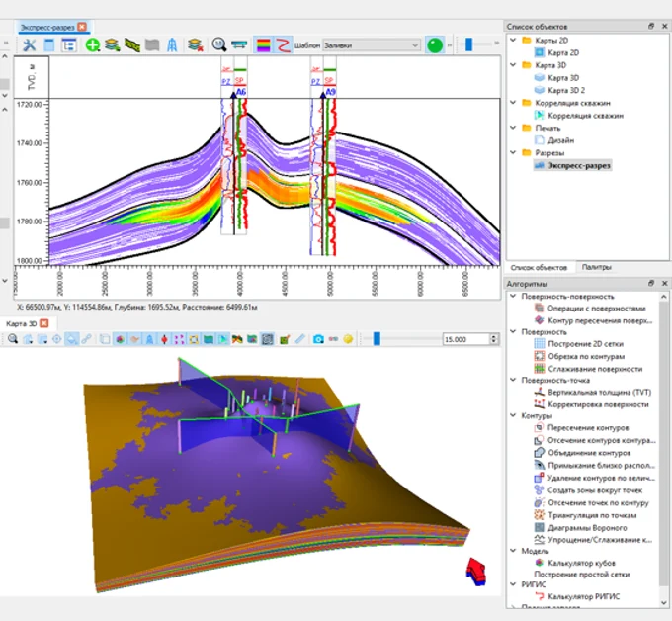Click the magnifier zoom icon in the section toolbar

coord(218,45)
